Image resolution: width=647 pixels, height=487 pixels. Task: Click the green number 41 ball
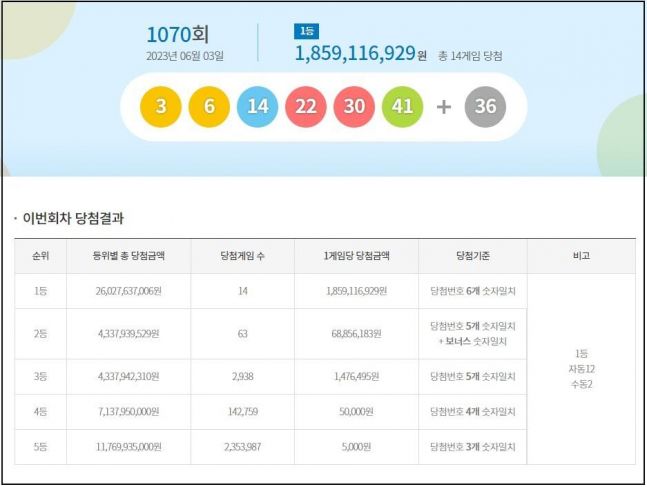point(403,107)
